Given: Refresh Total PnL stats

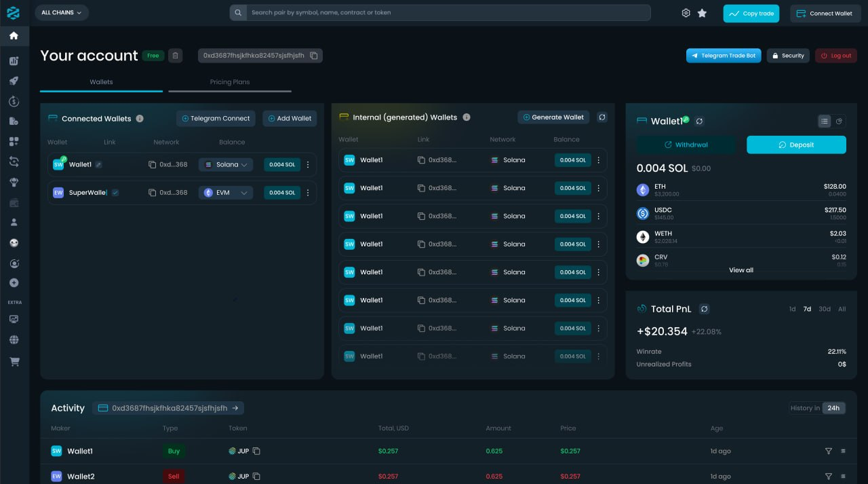Looking at the screenshot, I should (705, 309).
